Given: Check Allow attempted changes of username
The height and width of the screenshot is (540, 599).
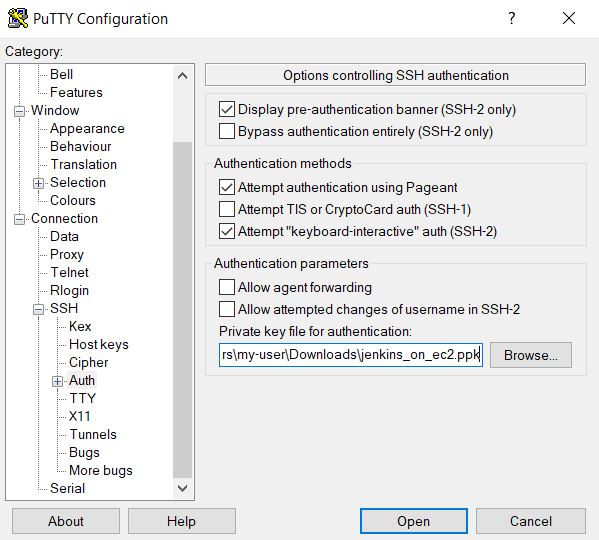Looking at the screenshot, I should (x=227, y=309).
